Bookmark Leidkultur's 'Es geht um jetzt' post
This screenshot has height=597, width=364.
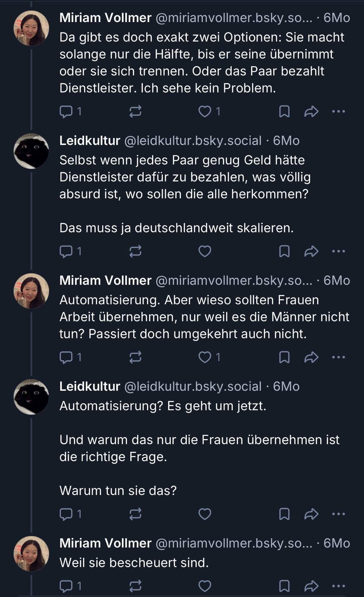point(284,514)
